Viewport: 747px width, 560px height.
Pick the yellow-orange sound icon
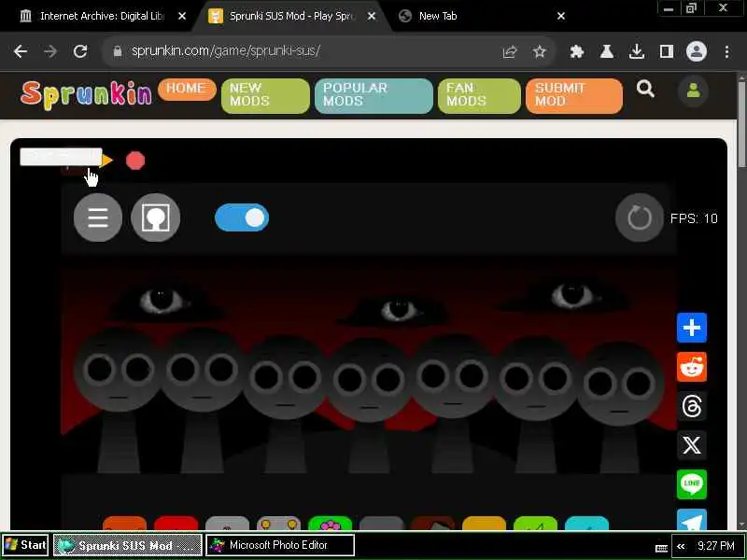click(484, 523)
